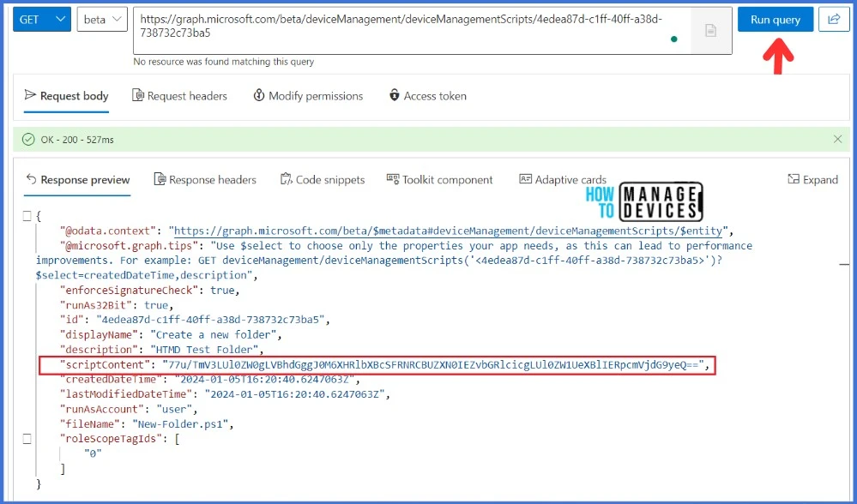Click the Modify permissions key icon
Viewport: 857px width, 504px height.
258,95
